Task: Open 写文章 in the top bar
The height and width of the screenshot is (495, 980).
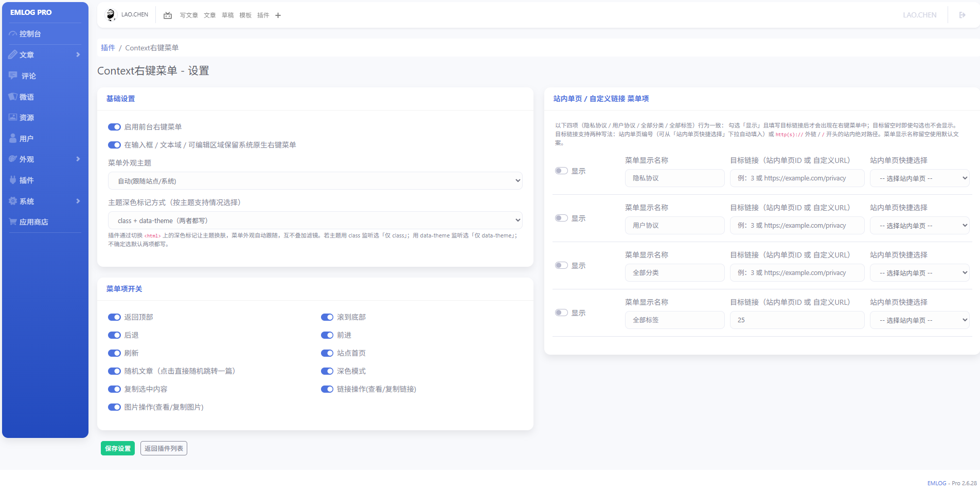Action: point(189,15)
